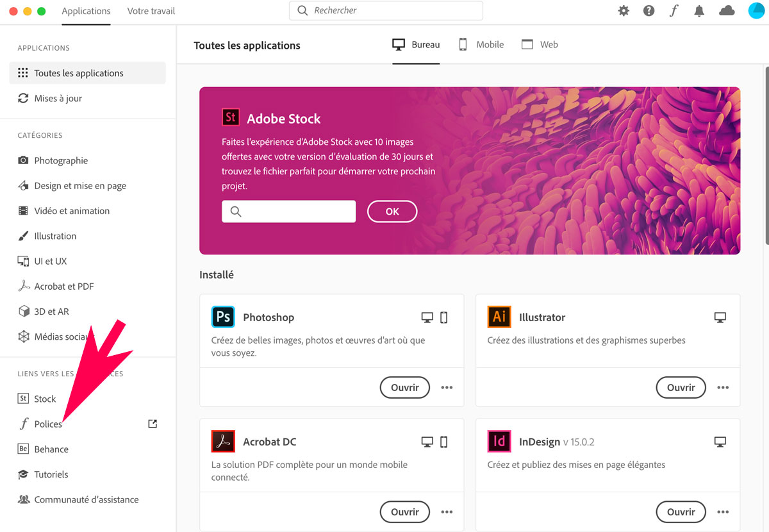Click the Acrobat DC app icon
The height and width of the screenshot is (532, 769).
coord(223,442)
